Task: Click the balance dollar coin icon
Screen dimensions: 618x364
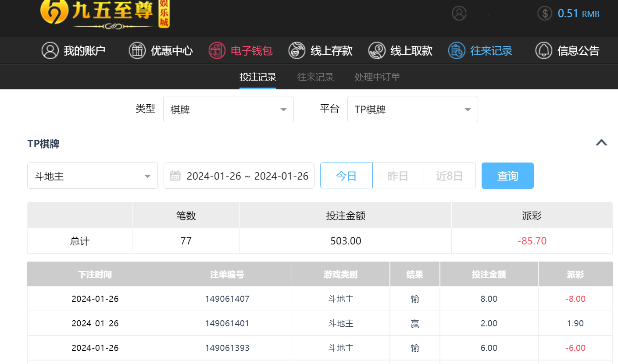Action: click(x=545, y=13)
